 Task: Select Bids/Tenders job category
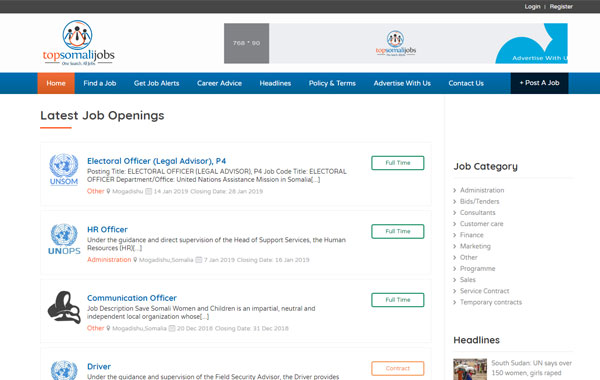(x=479, y=201)
